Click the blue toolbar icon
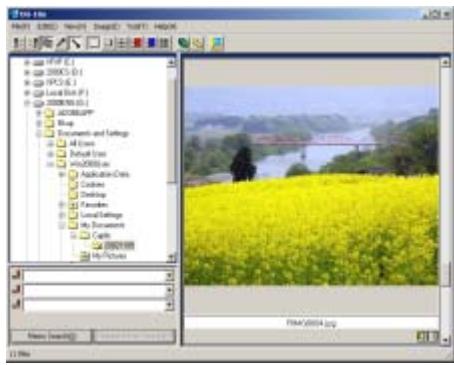454x365 pixels. pos(152,43)
